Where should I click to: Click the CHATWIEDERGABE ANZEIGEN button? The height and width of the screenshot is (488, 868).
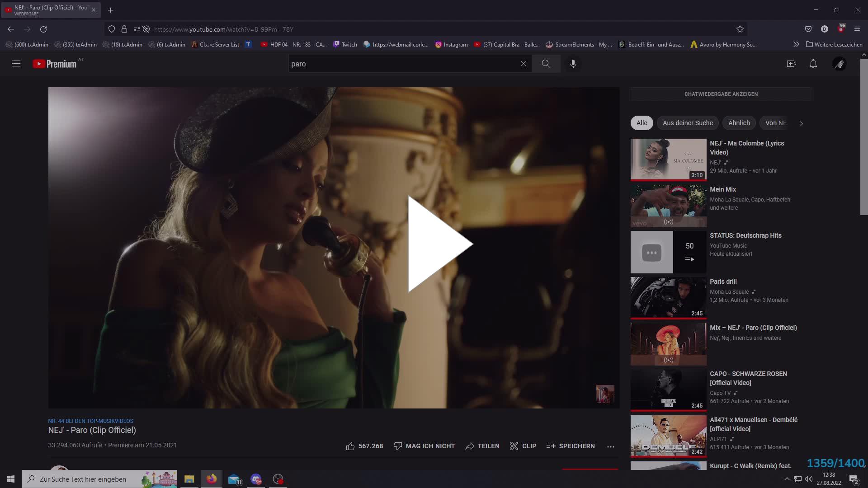coord(721,94)
